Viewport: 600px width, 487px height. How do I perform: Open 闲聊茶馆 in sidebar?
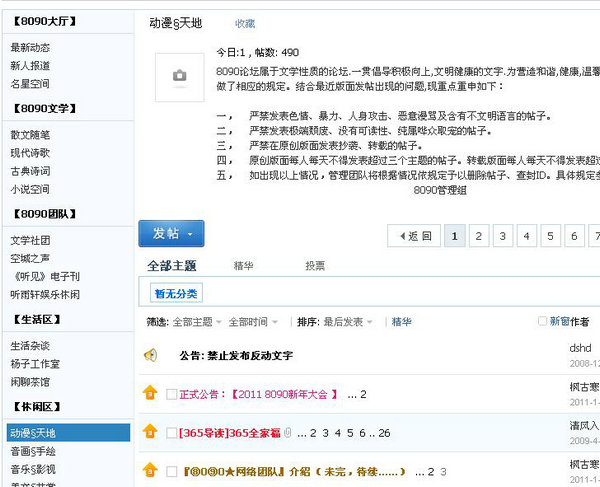point(30,382)
